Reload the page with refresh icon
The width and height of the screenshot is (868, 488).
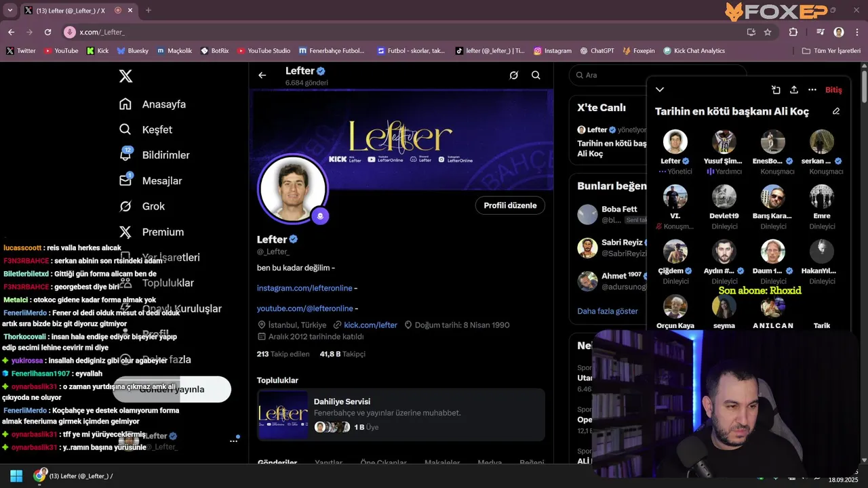tap(47, 32)
